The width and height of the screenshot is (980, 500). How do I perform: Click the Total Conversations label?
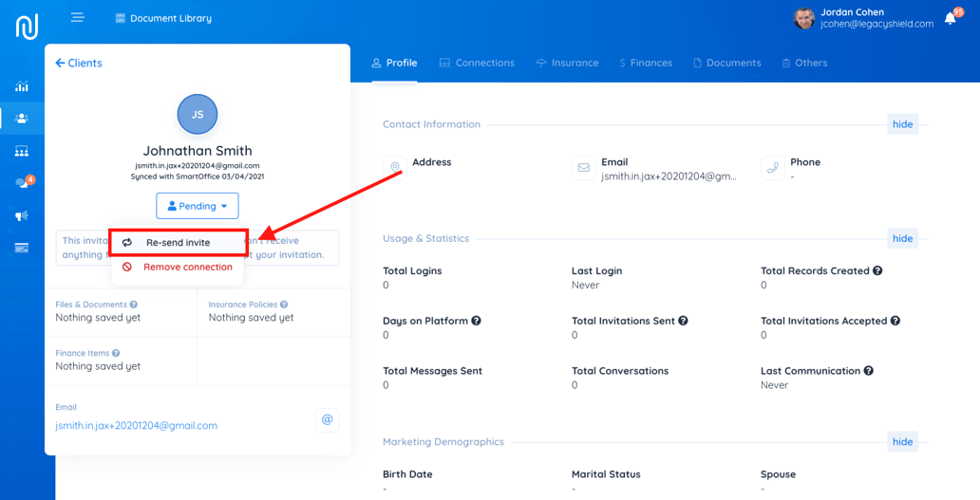(620, 371)
